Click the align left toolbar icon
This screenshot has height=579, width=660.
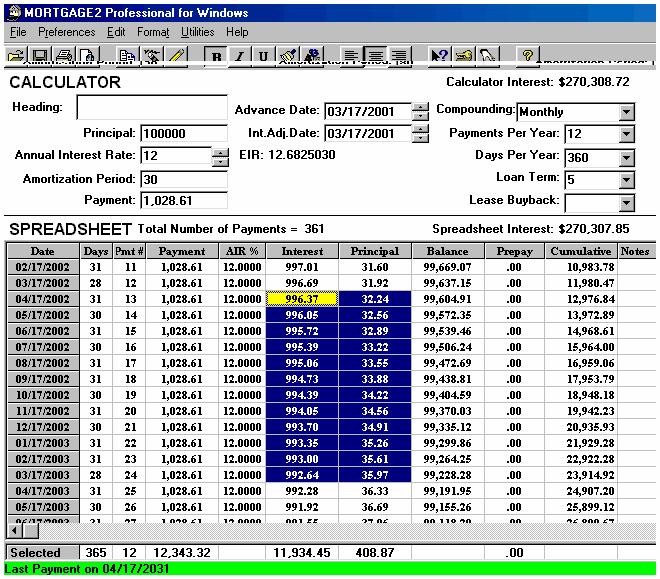tap(351, 56)
